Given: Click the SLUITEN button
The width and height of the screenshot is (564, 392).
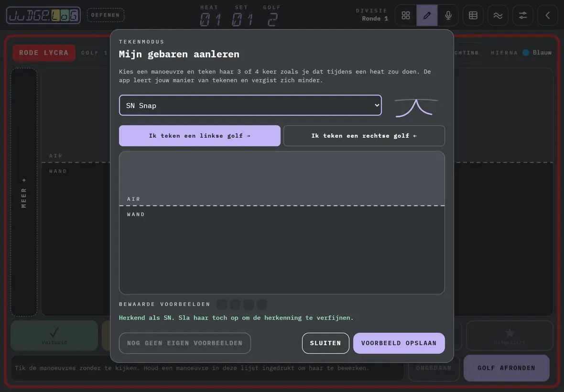Looking at the screenshot, I should coord(325,343).
